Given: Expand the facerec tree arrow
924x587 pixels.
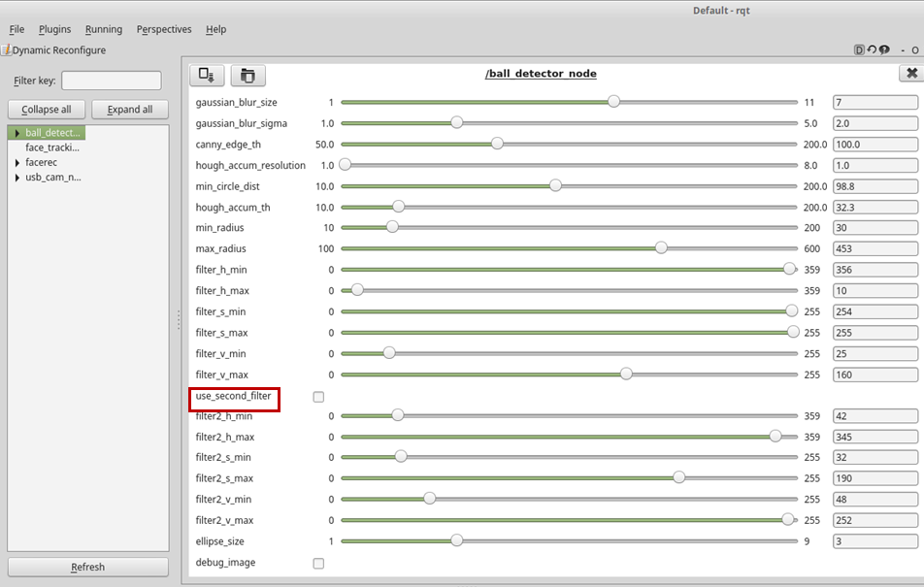Looking at the screenshot, I should [17, 163].
